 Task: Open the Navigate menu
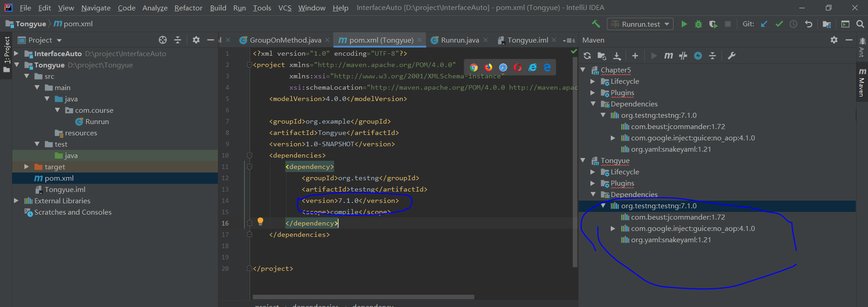[x=96, y=8]
